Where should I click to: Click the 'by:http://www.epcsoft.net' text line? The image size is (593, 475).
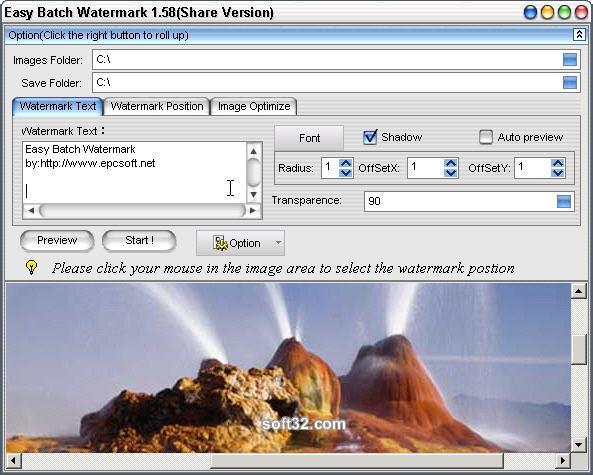point(90,163)
